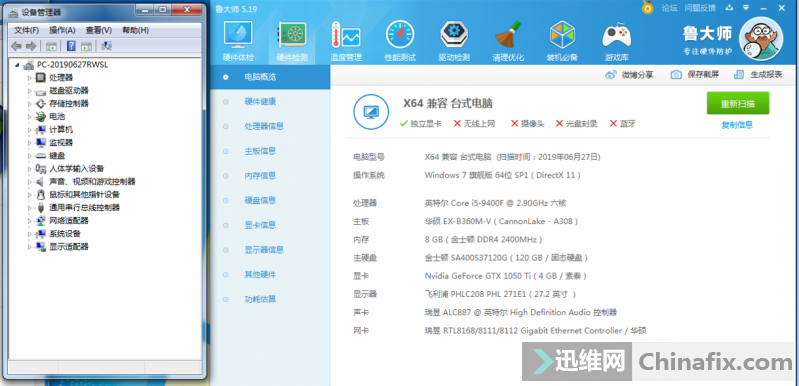Click 保存截屏 text label
Viewport: 799px width, 386px height.
coord(703,75)
